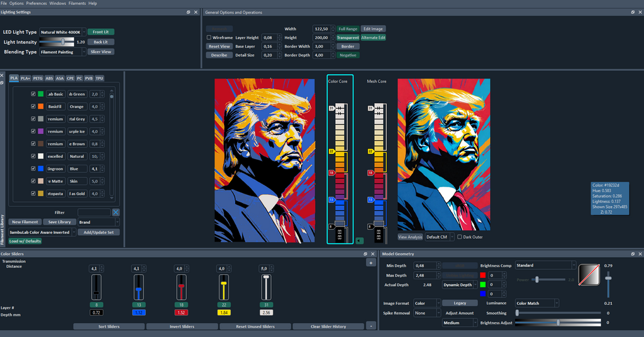Click the Sort Sliders button
644x337 pixels.
109,326
